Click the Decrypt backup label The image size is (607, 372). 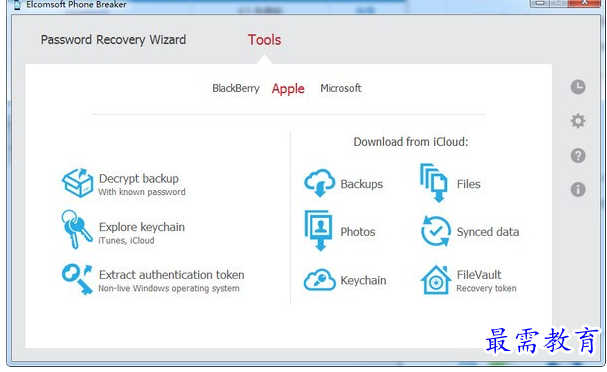139,178
